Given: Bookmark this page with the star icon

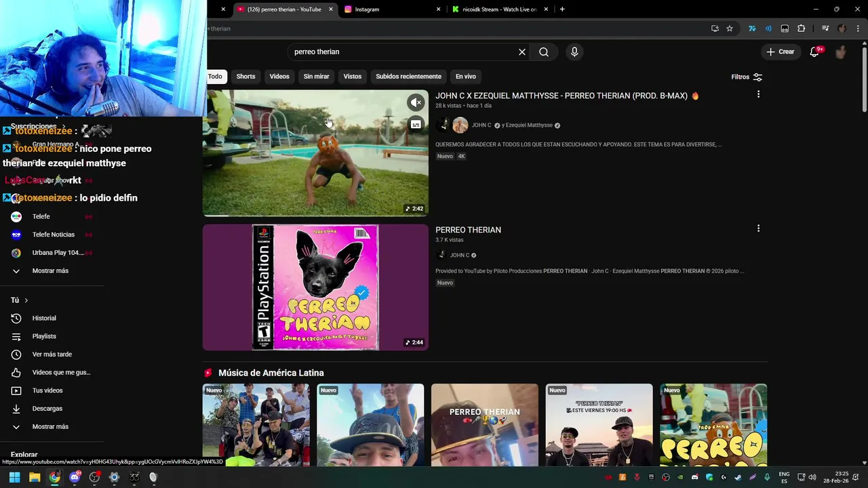Looking at the screenshot, I should (730, 28).
